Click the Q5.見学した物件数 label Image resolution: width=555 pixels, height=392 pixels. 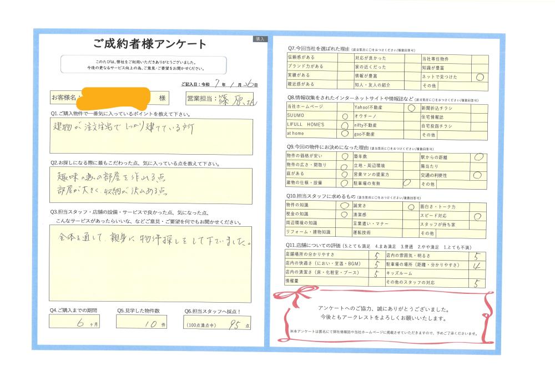[138, 310]
